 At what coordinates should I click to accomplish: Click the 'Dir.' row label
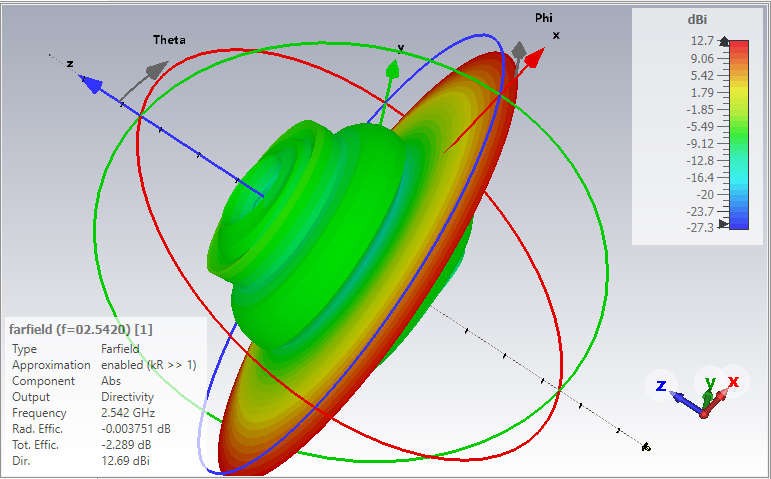[21, 461]
